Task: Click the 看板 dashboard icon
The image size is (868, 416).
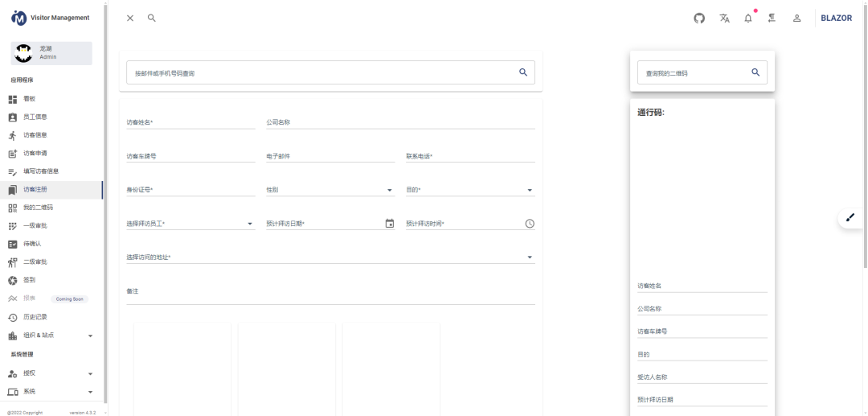Action: 13,99
